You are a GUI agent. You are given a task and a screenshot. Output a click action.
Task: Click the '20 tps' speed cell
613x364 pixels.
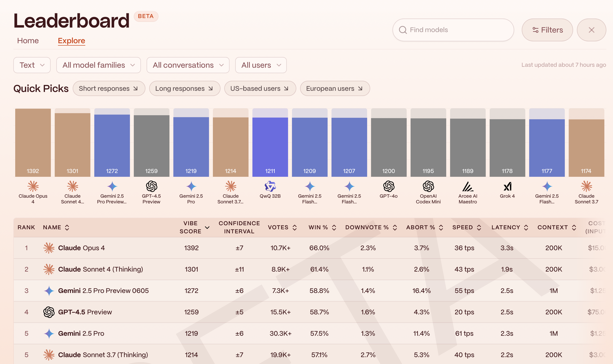[x=465, y=312]
